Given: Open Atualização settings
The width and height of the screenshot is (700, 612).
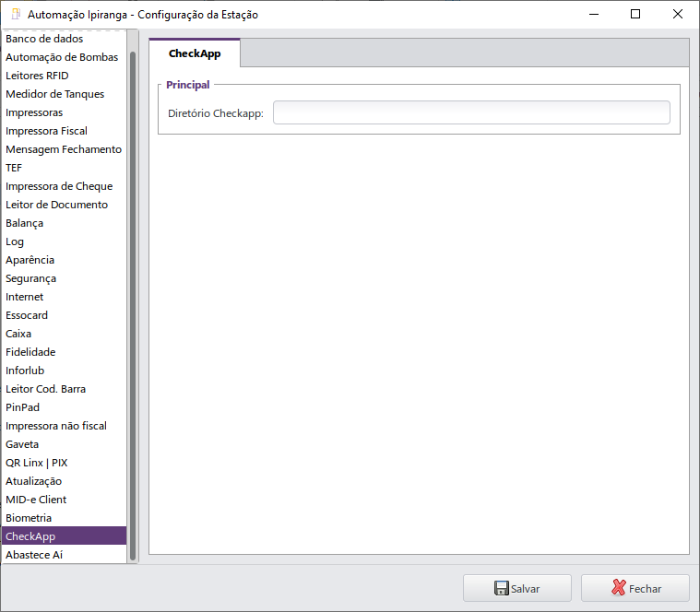Looking at the screenshot, I should click(65, 481).
